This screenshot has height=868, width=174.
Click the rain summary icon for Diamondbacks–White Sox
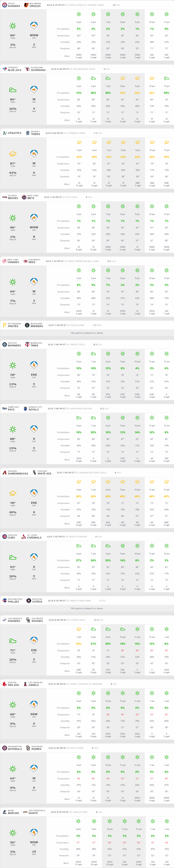13,493
